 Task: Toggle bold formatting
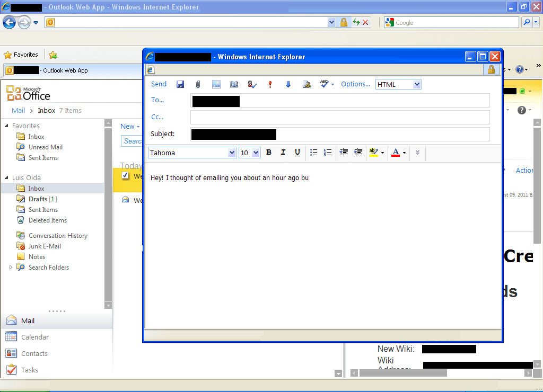coord(269,153)
